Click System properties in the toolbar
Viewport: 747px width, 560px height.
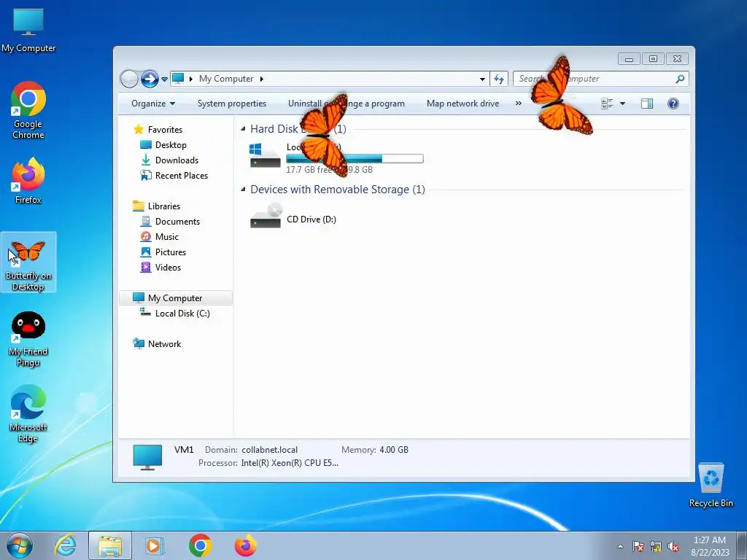coord(231,104)
